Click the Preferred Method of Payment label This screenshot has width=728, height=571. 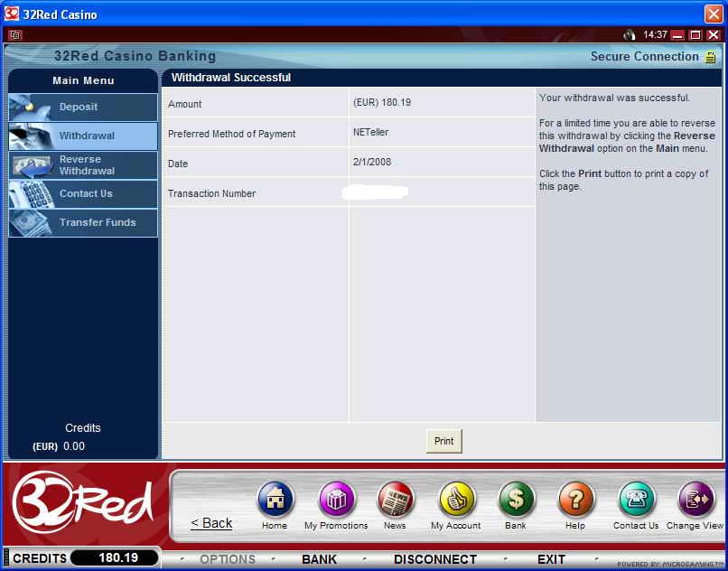pyautogui.click(x=232, y=134)
